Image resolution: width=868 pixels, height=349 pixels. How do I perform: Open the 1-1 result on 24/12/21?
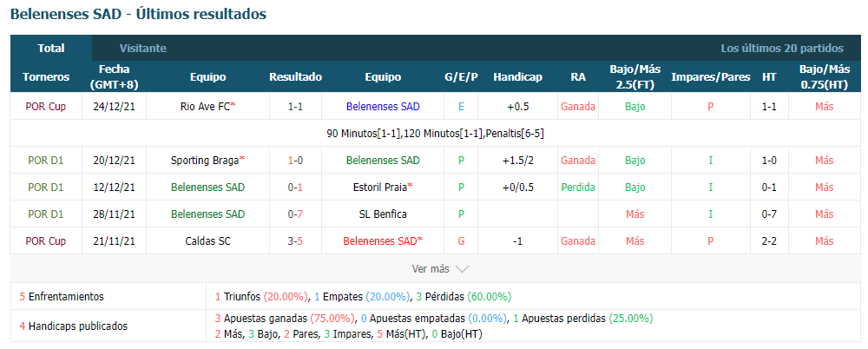(x=295, y=107)
